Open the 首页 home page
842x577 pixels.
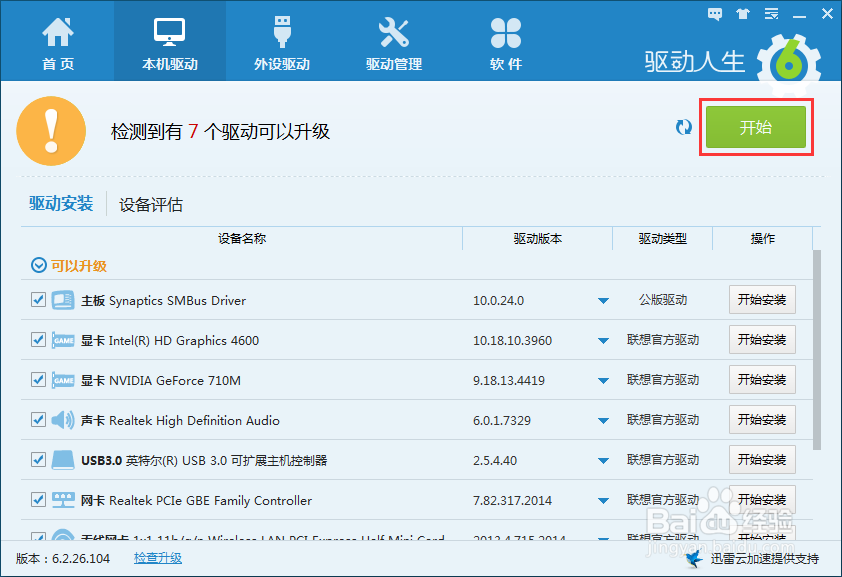tap(58, 40)
